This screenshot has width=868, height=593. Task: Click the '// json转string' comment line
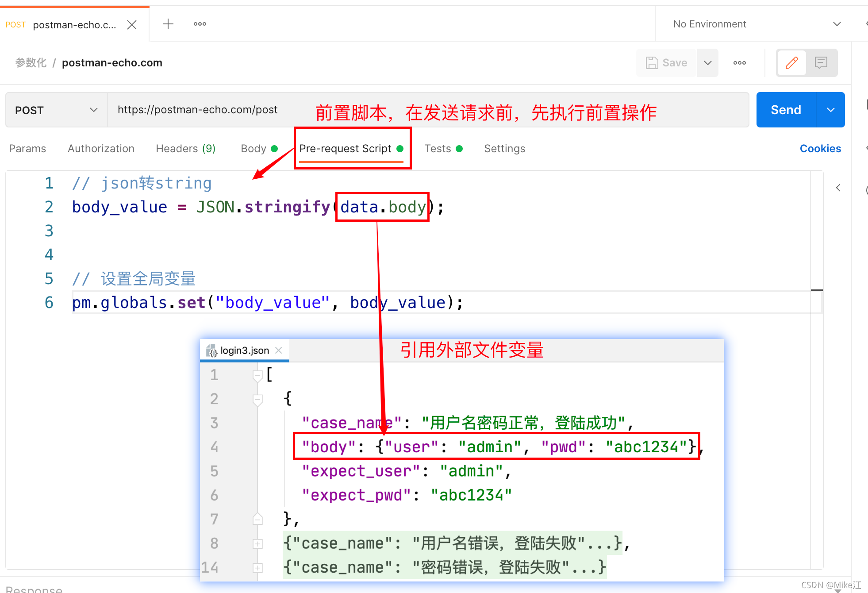(x=142, y=183)
